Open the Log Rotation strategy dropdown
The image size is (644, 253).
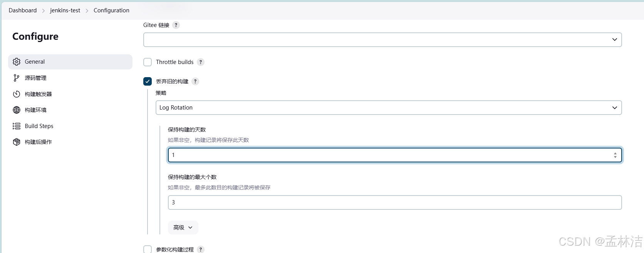pyautogui.click(x=389, y=108)
